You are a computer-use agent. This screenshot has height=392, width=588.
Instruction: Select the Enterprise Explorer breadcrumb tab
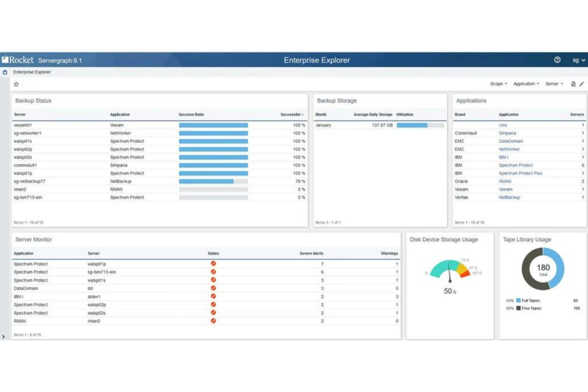point(32,72)
